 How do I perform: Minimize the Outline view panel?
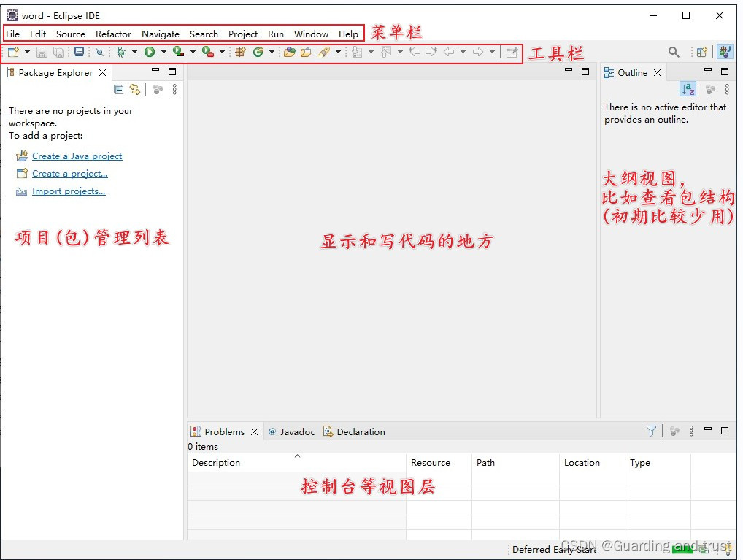(708, 70)
